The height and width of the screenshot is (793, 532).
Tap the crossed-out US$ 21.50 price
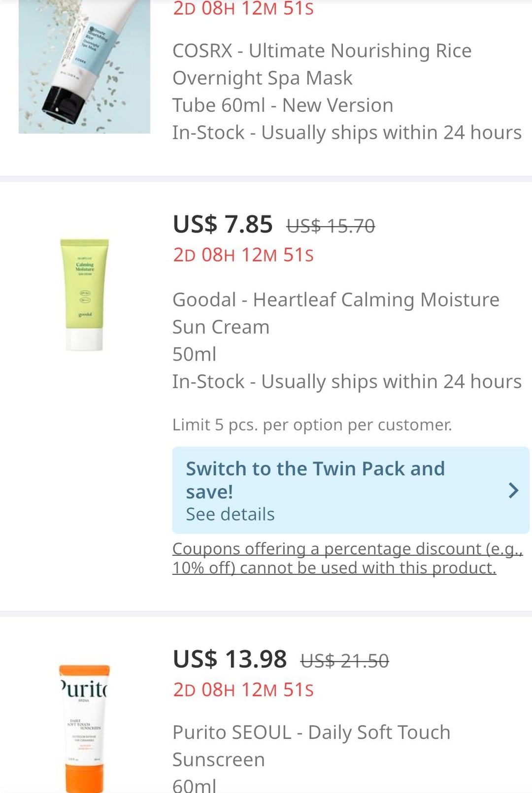pos(344,661)
